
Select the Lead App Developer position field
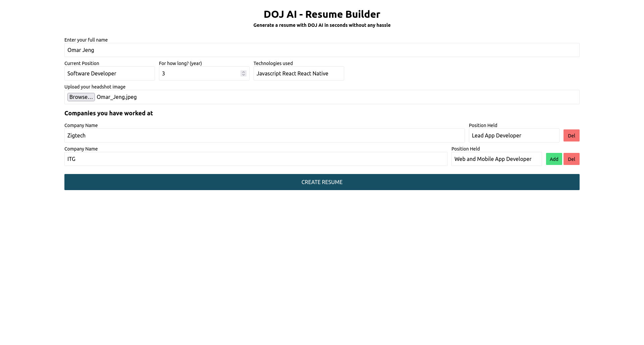[514, 135]
